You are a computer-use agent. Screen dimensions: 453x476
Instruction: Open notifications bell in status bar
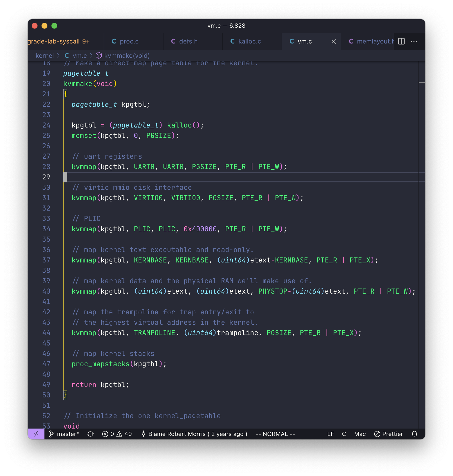[414, 434]
